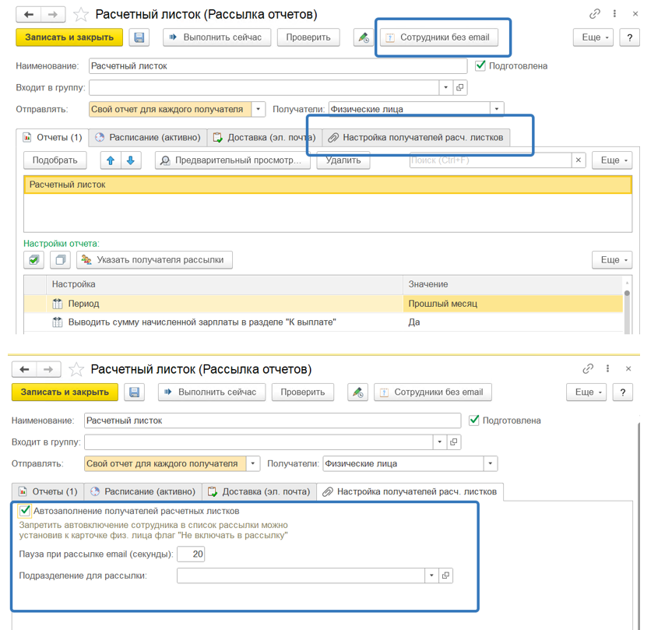Click 'Выполнить сейчас' in the top form
The height and width of the screenshot is (630, 672).
click(216, 37)
